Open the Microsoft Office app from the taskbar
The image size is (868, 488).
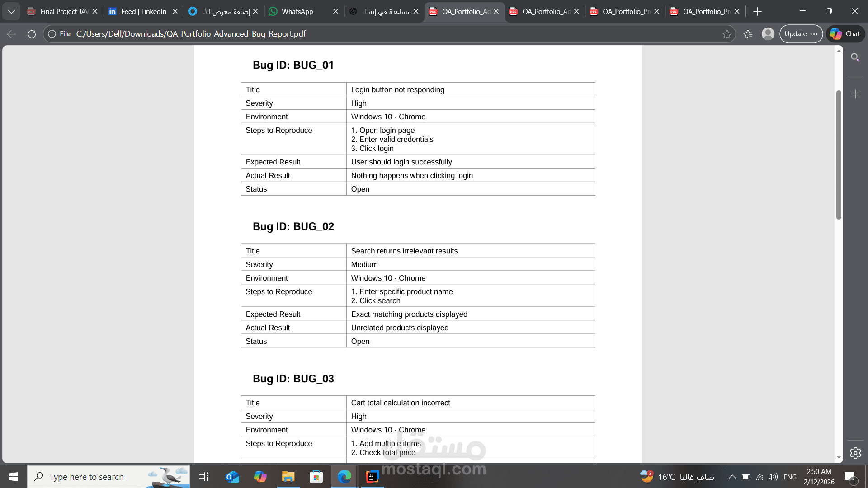260,477
